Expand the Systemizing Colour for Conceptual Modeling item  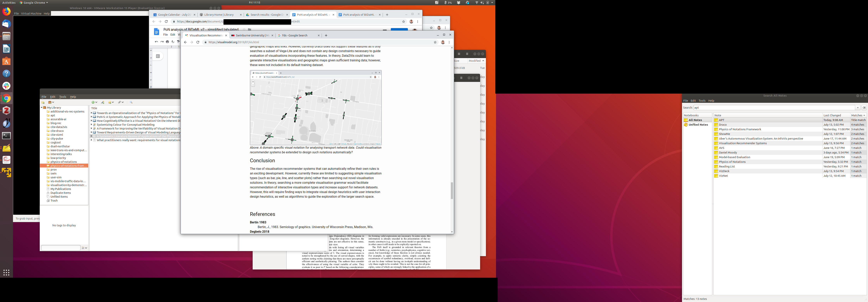(x=91, y=124)
